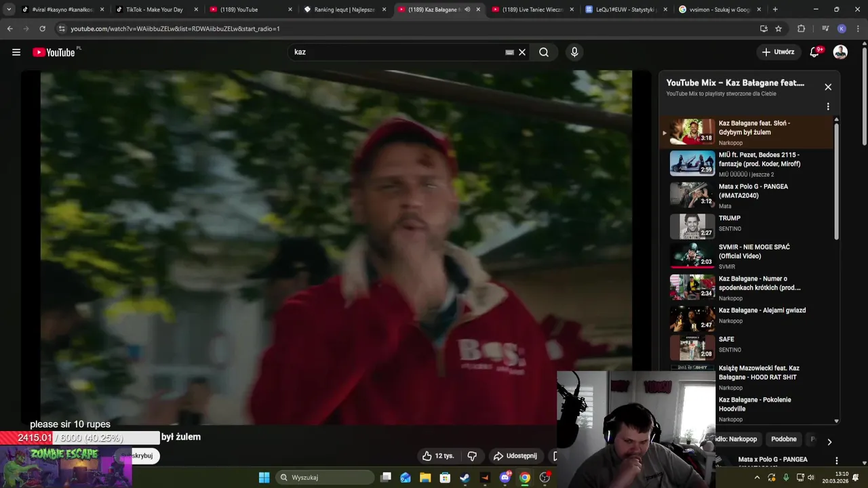The height and width of the screenshot is (488, 868).
Task: Expand the Chrome tab search dropdown
Action: [x=9, y=9]
